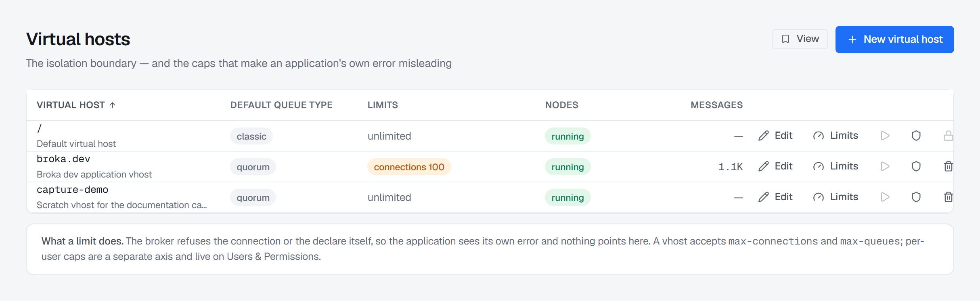Click the lock icon on the default virtual host row
This screenshot has width=980, height=301.
tap(948, 136)
